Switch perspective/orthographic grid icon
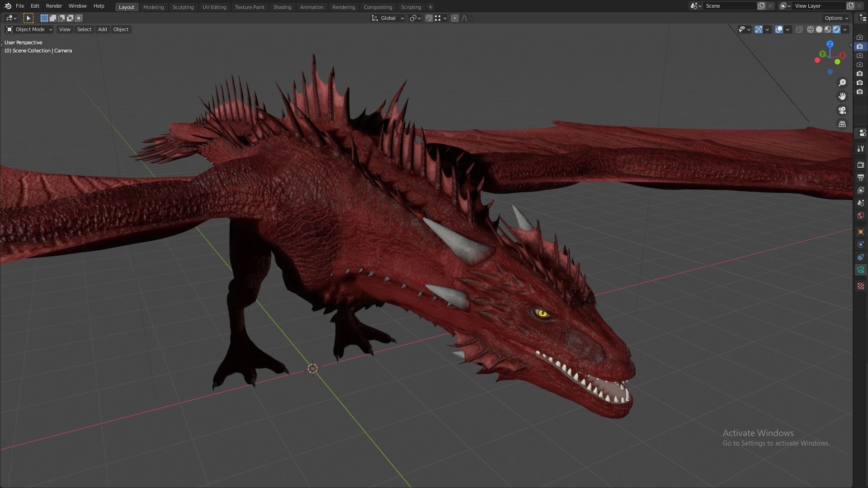The image size is (868, 488). point(842,124)
